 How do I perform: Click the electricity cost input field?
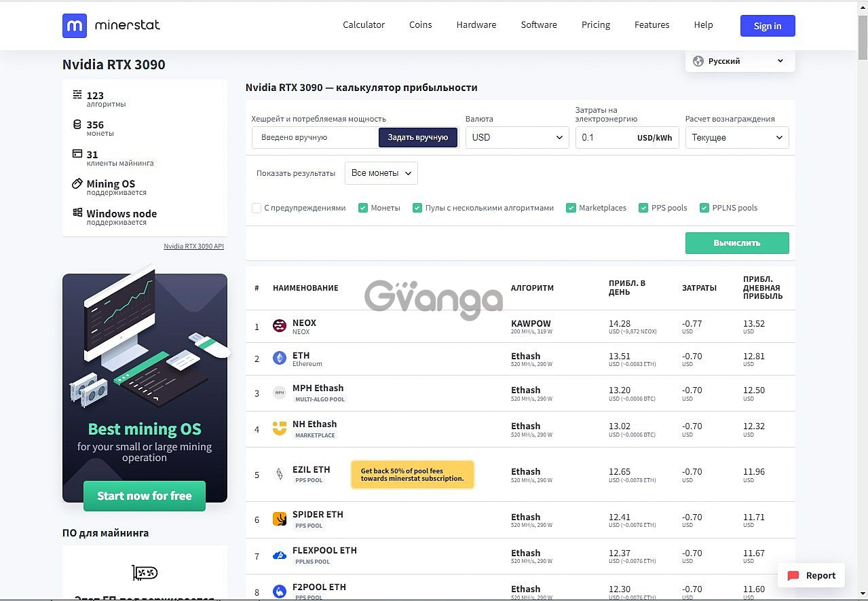coord(604,137)
